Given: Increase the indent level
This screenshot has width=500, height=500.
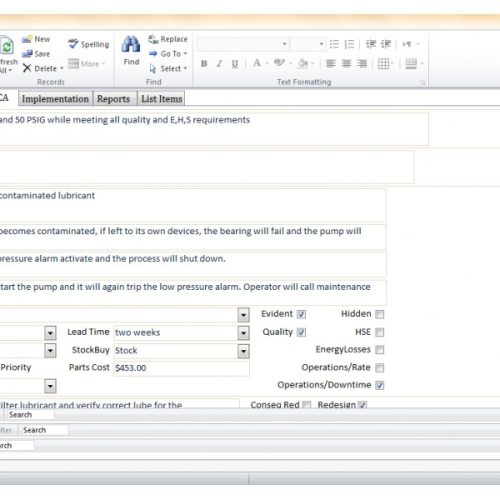Looking at the screenshot, I should (x=386, y=44).
